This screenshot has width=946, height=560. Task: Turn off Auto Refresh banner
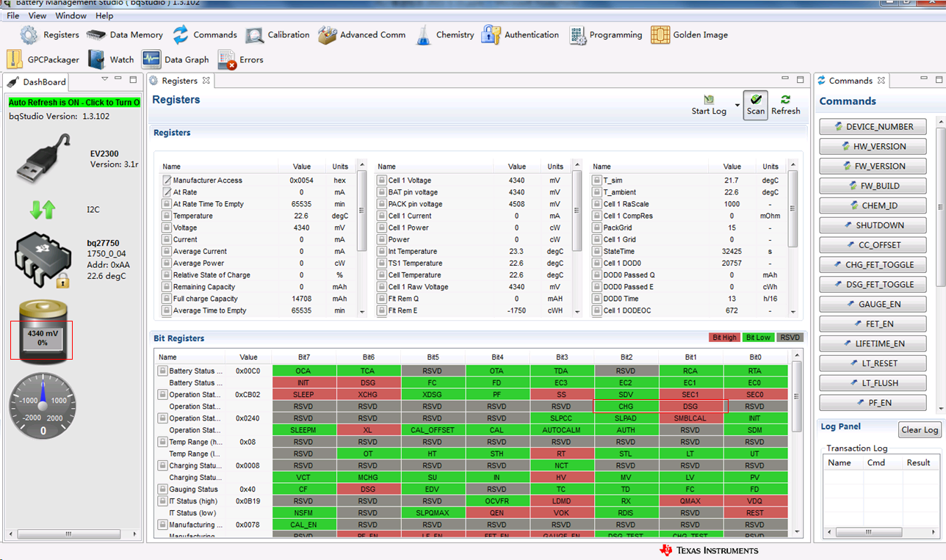pyautogui.click(x=74, y=103)
